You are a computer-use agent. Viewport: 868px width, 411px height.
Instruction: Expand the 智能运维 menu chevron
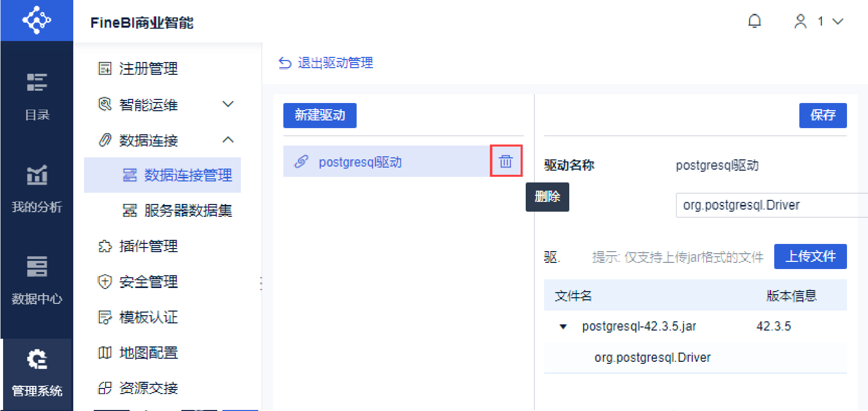(x=228, y=104)
